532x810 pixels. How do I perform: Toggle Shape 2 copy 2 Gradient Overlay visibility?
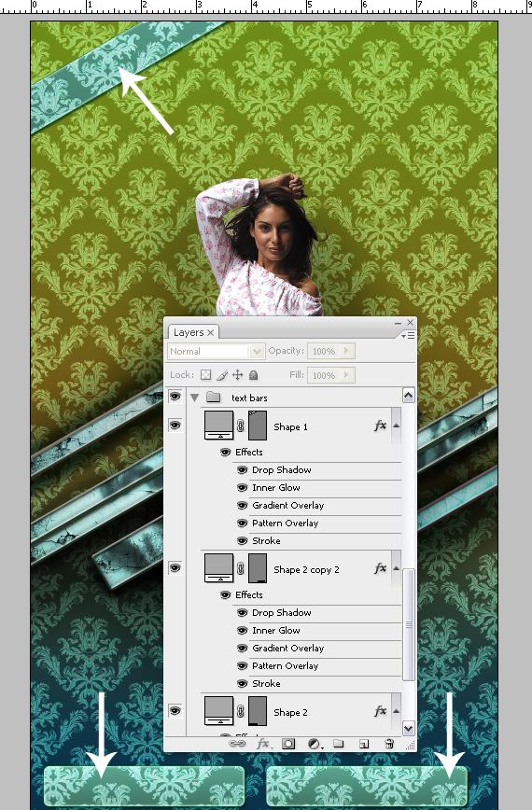point(243,648)
